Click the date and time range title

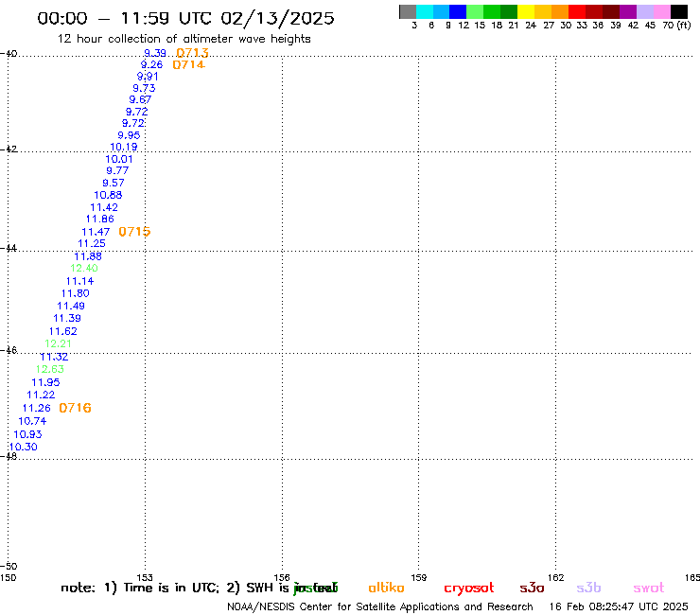click(185, 18)
